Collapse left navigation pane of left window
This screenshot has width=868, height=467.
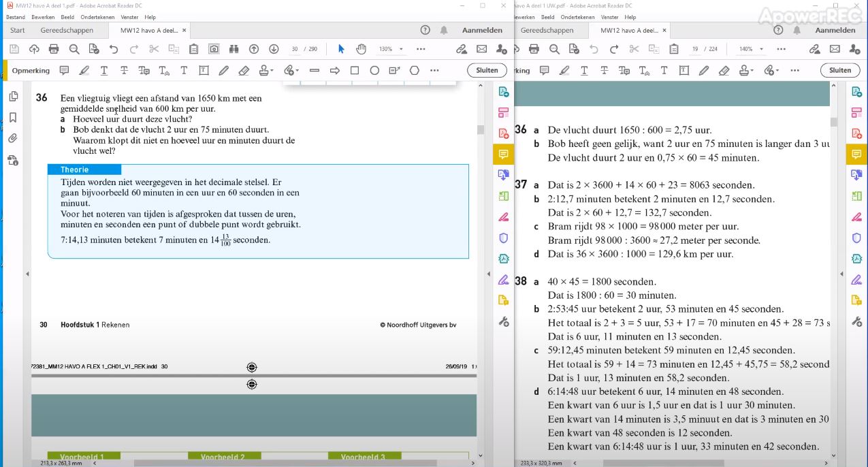[x=27, y=274]
